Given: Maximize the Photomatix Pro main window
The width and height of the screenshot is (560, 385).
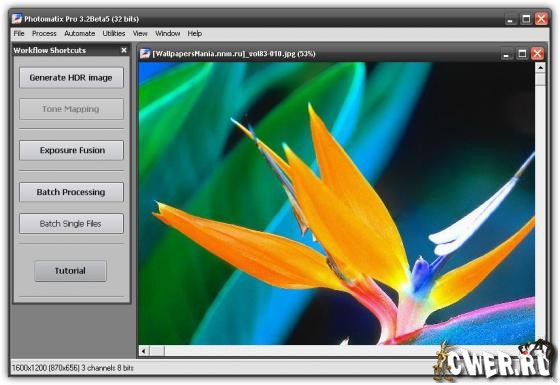Looking at the screenshot, I should pos(526,19).
